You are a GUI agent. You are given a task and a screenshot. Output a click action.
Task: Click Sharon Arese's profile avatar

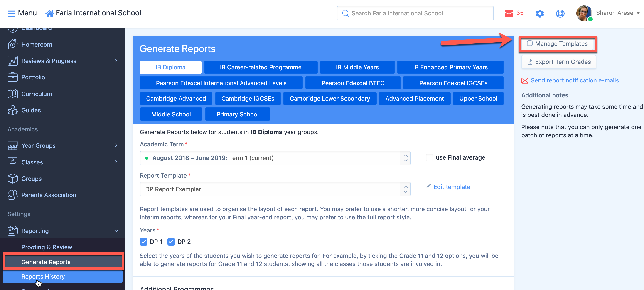pyautogui.click(x=584, y=13)
